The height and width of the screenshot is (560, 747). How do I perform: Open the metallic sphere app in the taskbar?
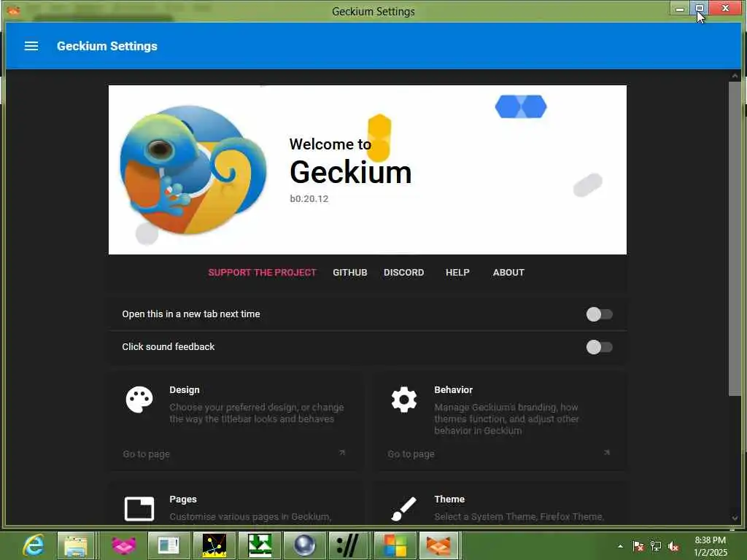(x=305, y=545)
